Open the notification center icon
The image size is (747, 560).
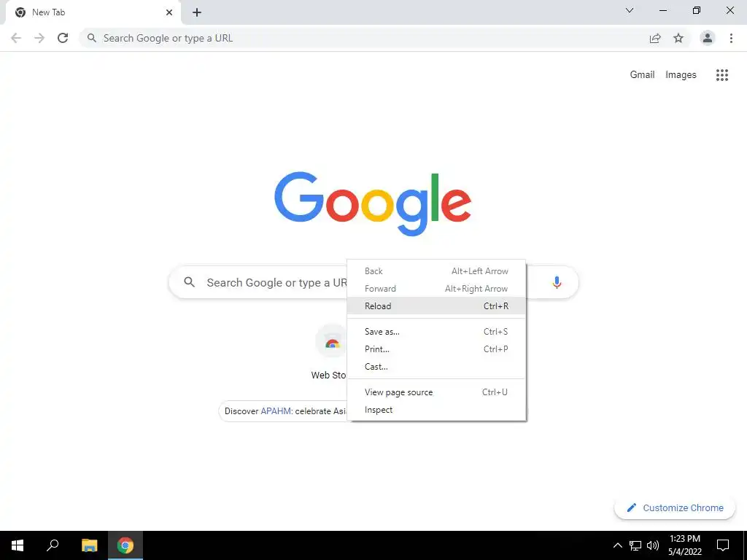[x=723, y=545]
